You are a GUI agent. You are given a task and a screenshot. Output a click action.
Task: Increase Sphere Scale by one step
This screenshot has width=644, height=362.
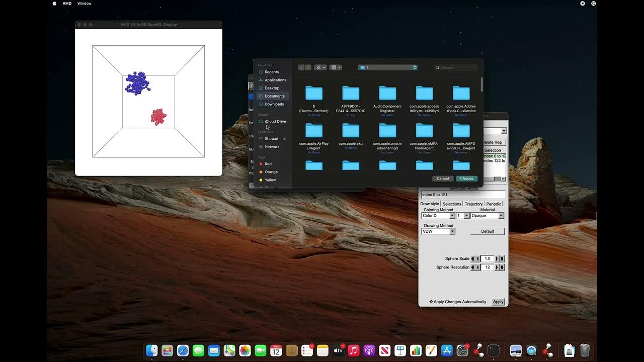[x=497, y=258]
